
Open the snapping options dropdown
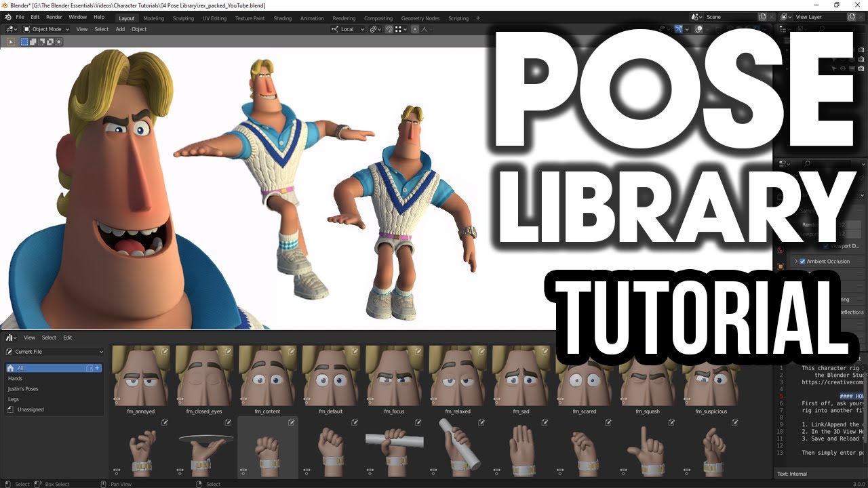point(399,29)
